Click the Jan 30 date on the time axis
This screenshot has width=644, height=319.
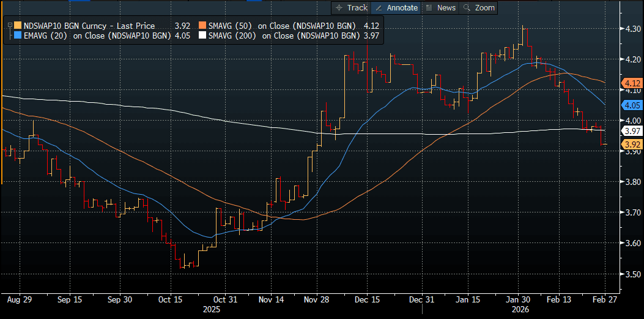518,300
